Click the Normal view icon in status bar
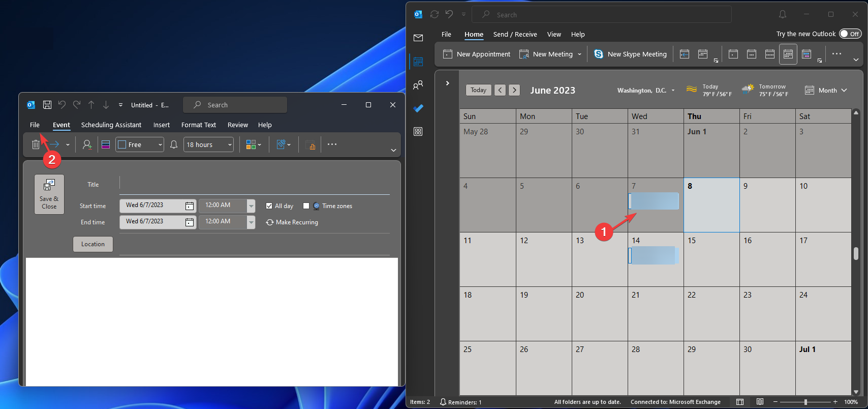Screen dimensions: 868x409 (740, 402)
